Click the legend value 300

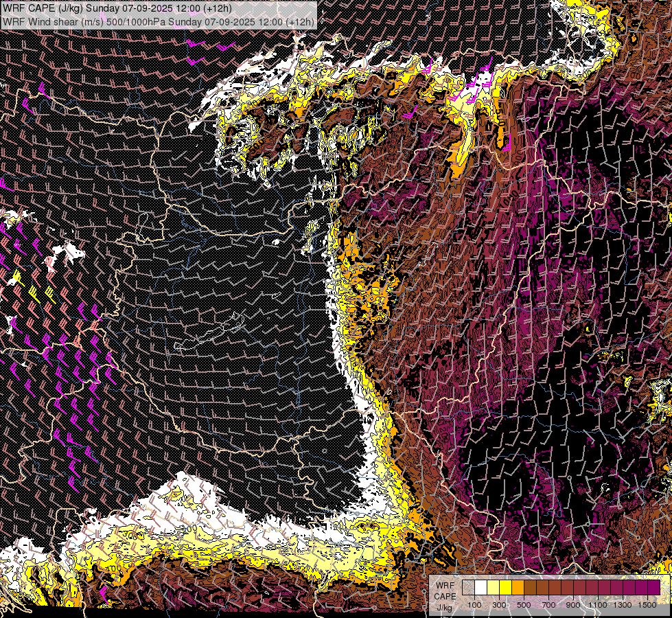(499, 605)
